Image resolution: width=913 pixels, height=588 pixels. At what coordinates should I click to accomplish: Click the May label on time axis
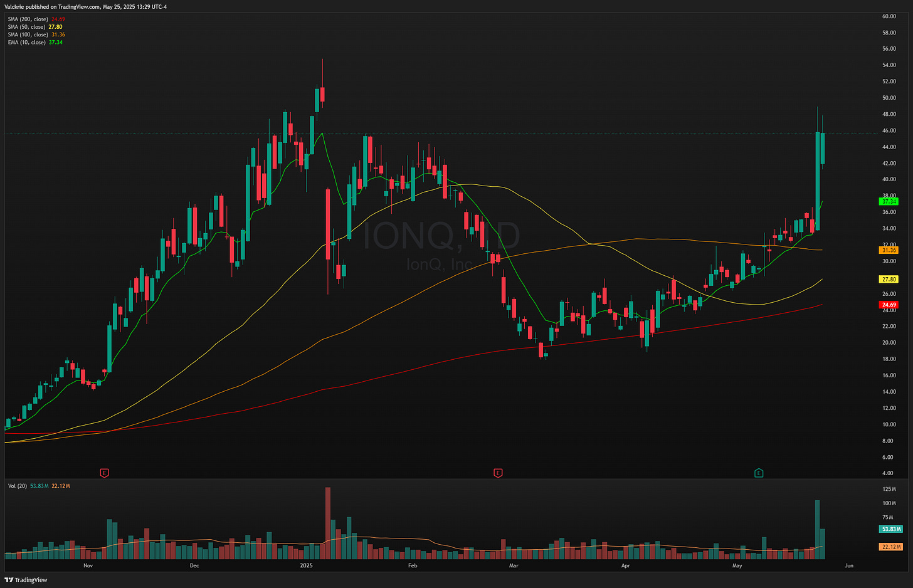coord(737,566)
